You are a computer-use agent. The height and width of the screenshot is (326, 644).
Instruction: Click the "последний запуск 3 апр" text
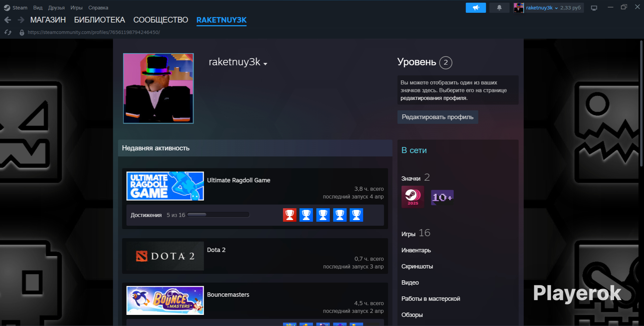click(x=353, y=267)
